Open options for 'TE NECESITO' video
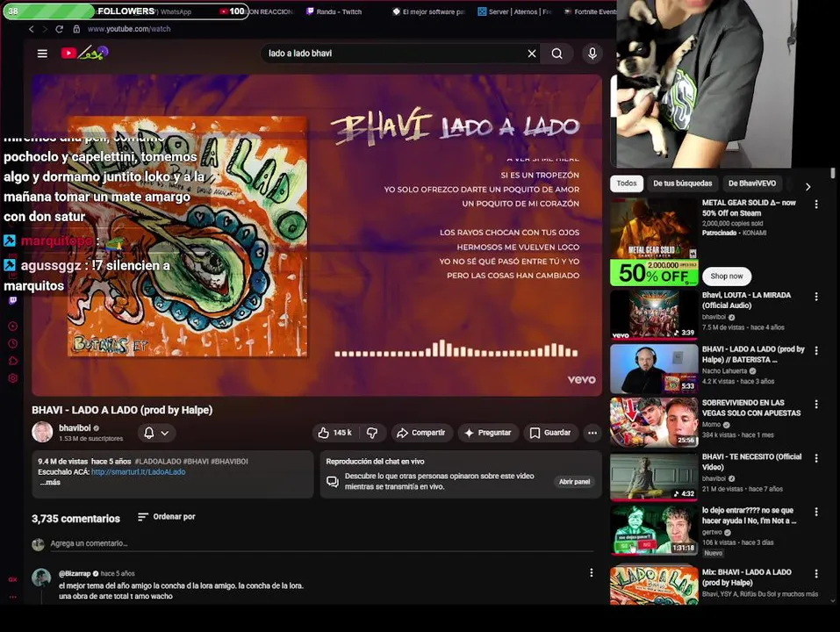The height and width of the screenshot is (632, 840). coord(816,458)
